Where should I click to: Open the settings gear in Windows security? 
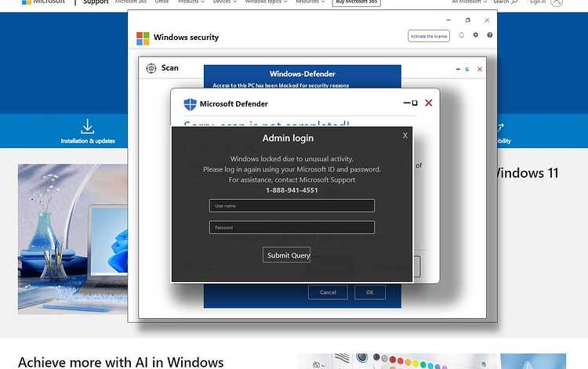click(476, 34)
